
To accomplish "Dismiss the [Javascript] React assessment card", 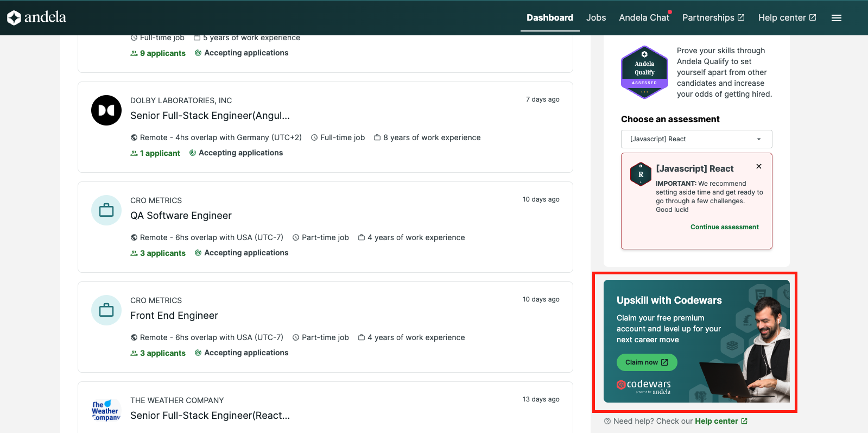I will click(759, 166).
